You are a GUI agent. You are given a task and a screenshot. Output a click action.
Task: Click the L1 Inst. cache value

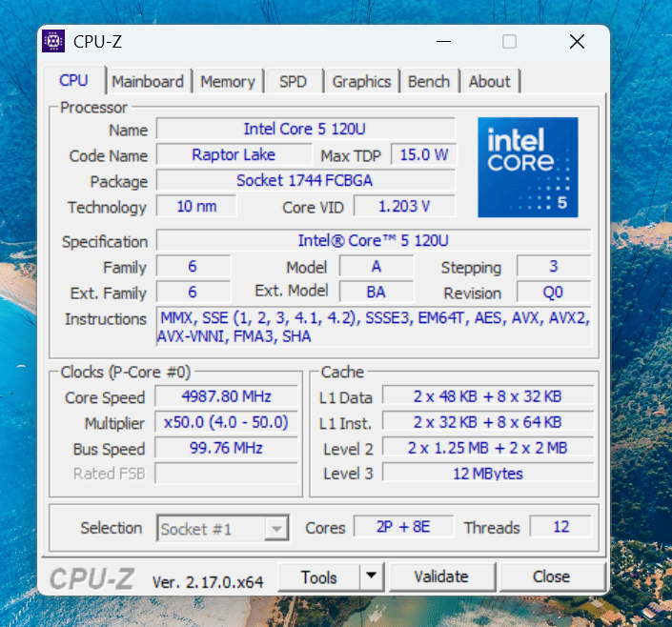click(x=488, y=422)
